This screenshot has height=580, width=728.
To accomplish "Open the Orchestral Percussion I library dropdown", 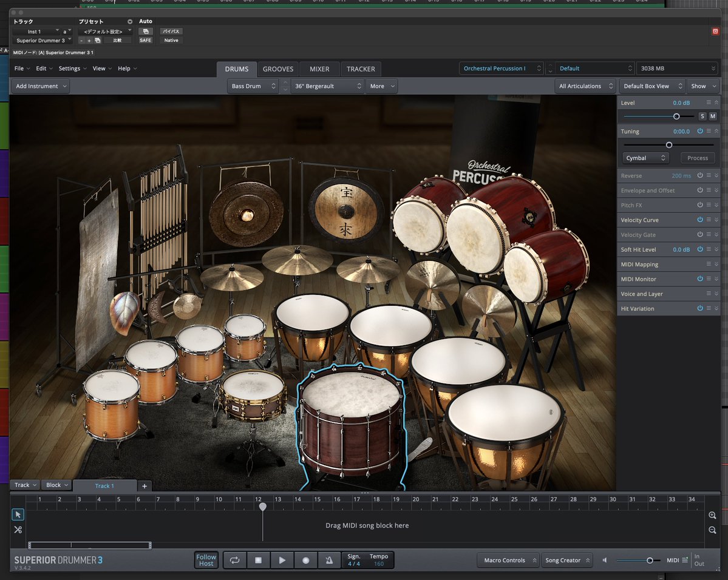I will coord(501,69).
